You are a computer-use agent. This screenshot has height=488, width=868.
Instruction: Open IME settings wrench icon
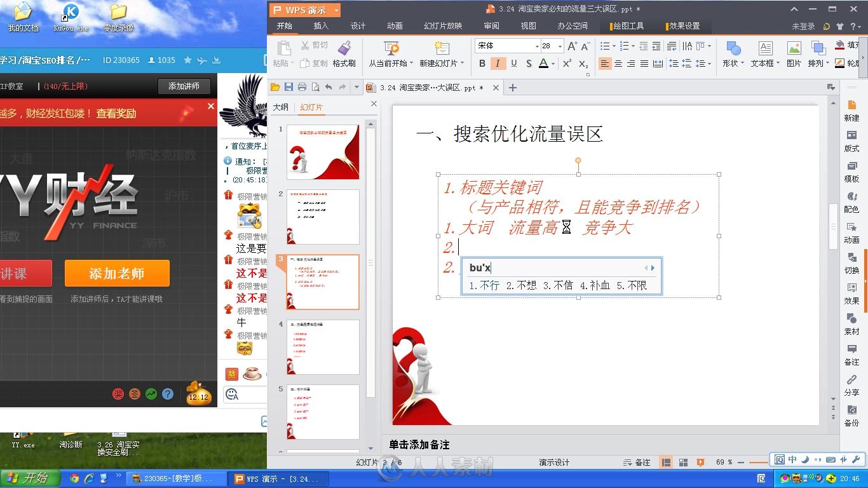click(855, 459)
